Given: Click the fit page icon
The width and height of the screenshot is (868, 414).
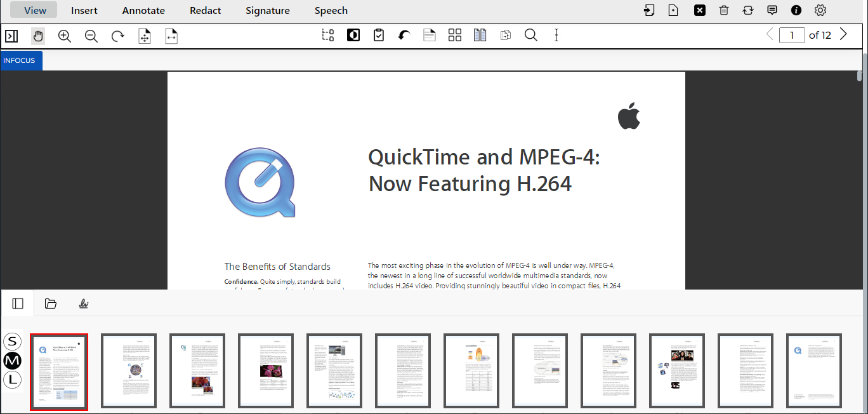Looking at the screenshot, I should pyautogui.click(x=145, y=36).
